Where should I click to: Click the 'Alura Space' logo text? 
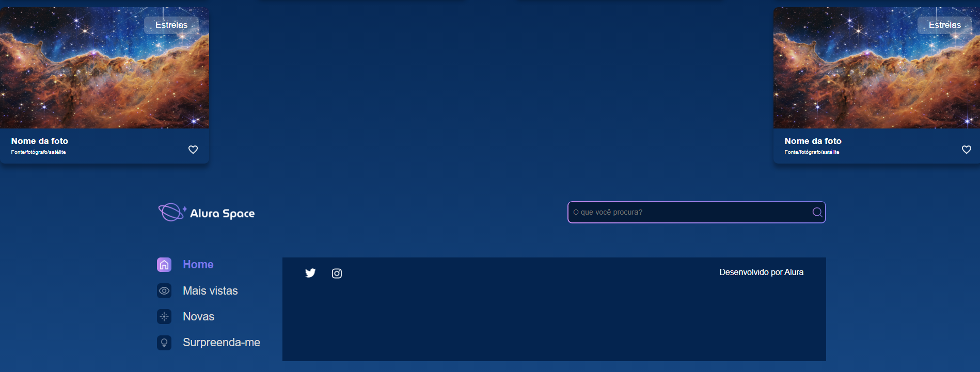[x=223, y=213]
